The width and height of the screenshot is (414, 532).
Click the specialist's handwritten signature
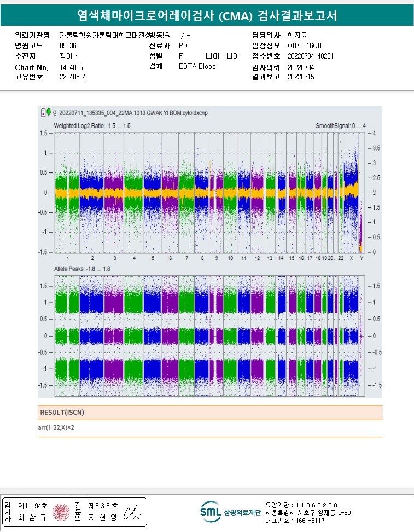tap(132, 512)
